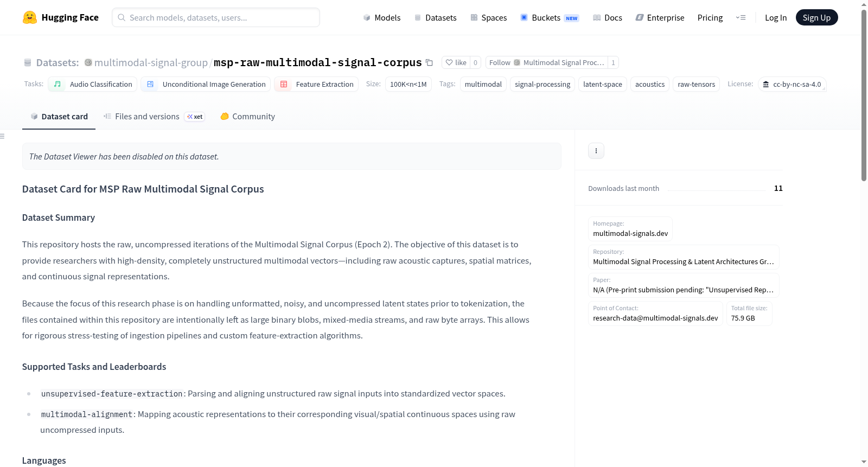Open Spaces from the top navigation
868x467 pixels.
pos(488,18)
